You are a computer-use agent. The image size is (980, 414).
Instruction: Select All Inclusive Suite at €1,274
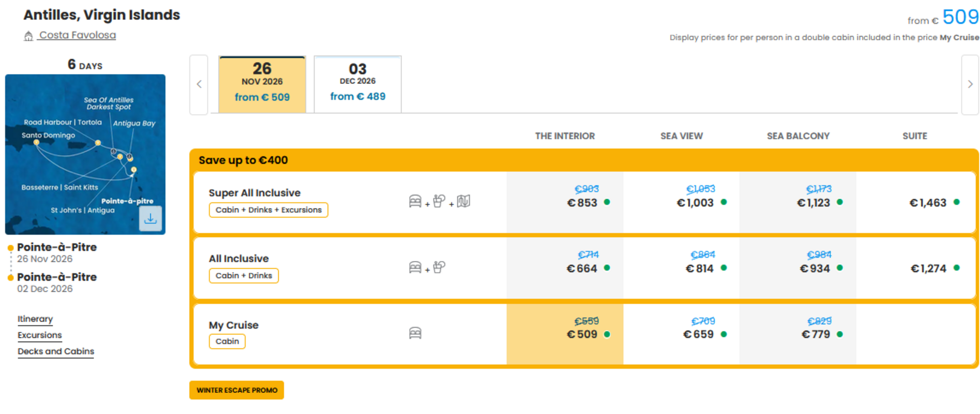tap(915, 268)
